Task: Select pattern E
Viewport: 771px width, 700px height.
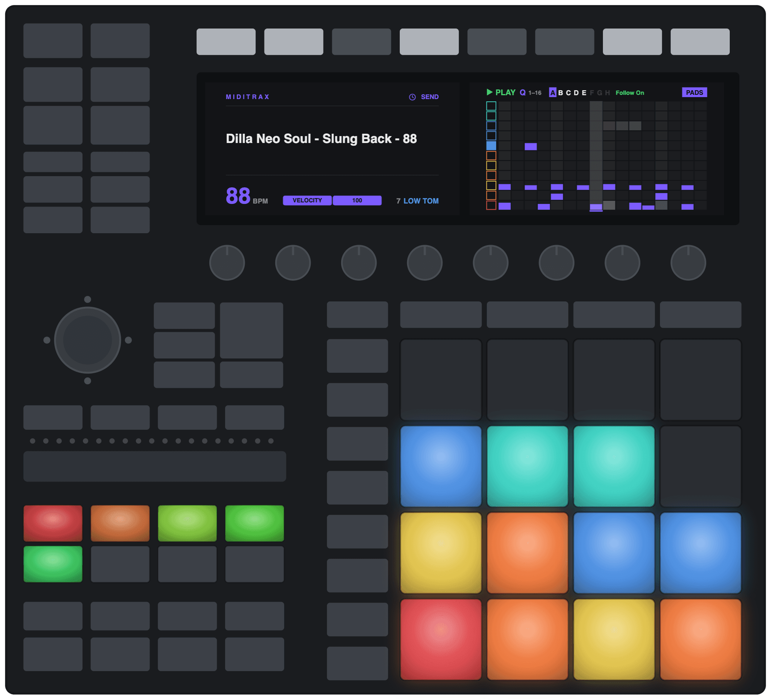Action: [584, 93]
